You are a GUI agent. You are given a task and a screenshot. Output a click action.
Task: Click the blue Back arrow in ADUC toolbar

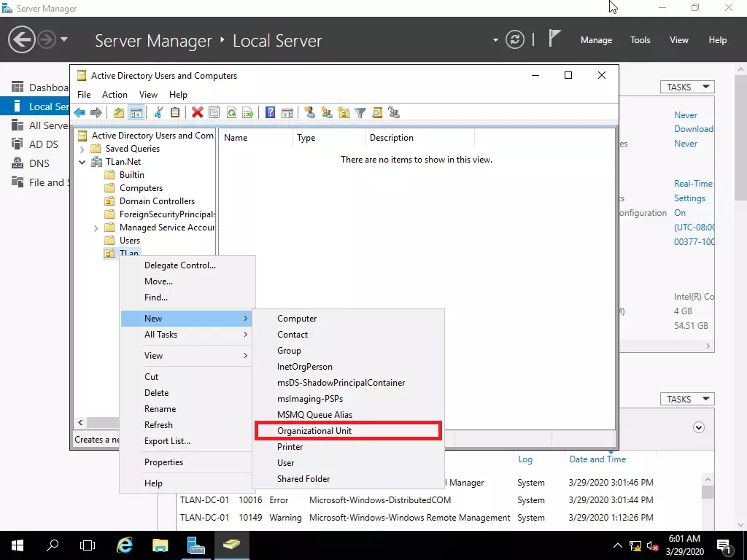pos(80,112)
